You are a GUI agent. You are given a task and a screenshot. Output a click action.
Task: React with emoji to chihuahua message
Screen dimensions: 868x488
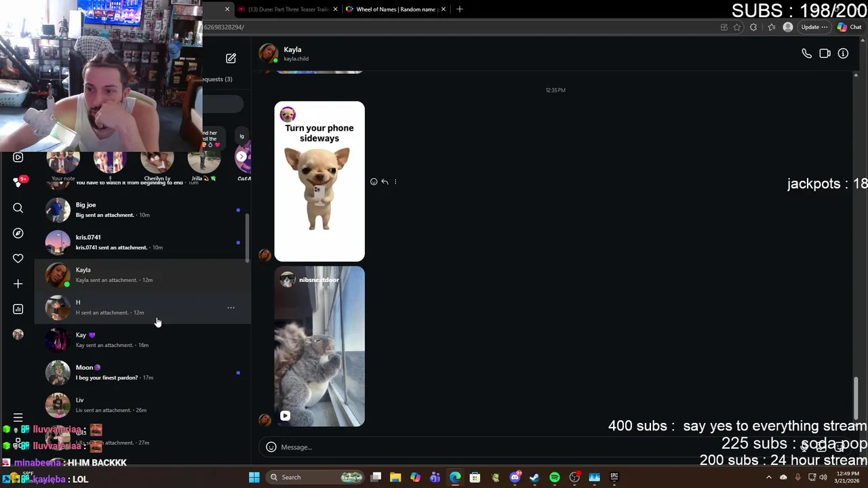pos(374,182)
